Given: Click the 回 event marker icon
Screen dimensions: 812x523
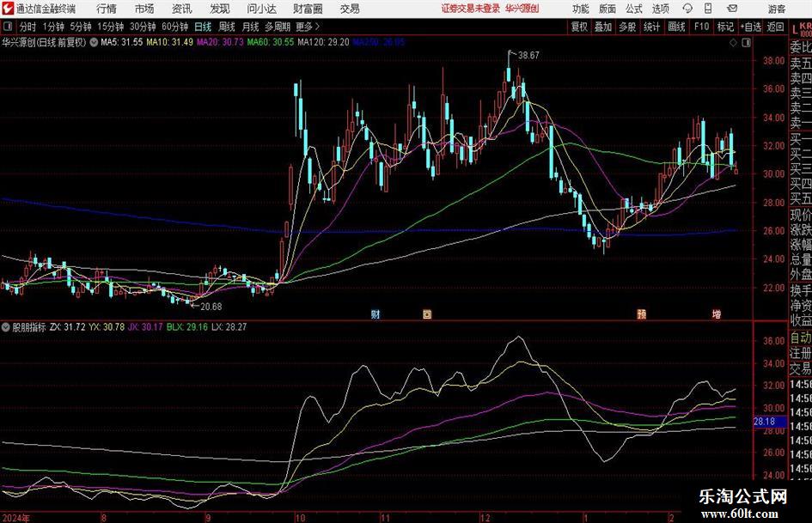Looking at the screenshot, I should tap(427, 314).
